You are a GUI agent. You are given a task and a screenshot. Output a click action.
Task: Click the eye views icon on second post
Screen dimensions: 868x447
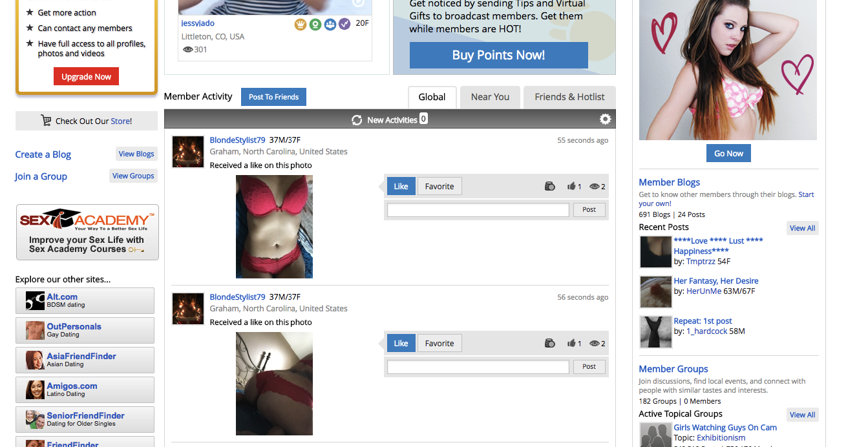tap(594, 344)
